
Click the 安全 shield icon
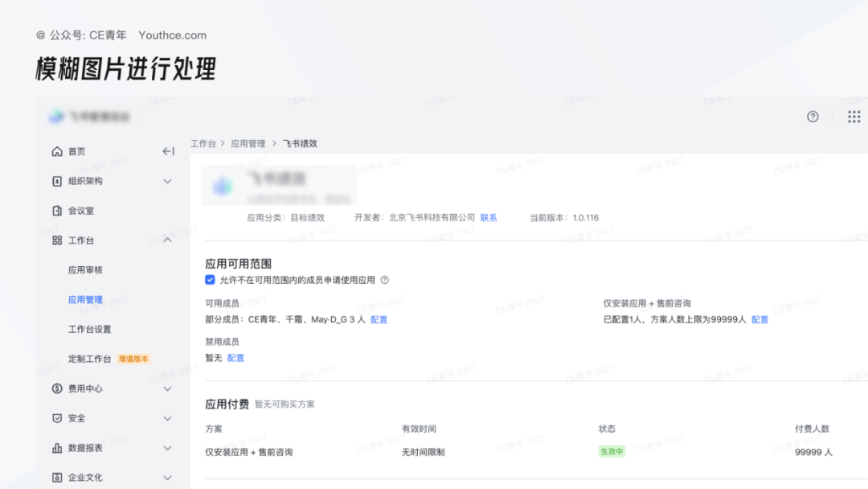(57, 418)
